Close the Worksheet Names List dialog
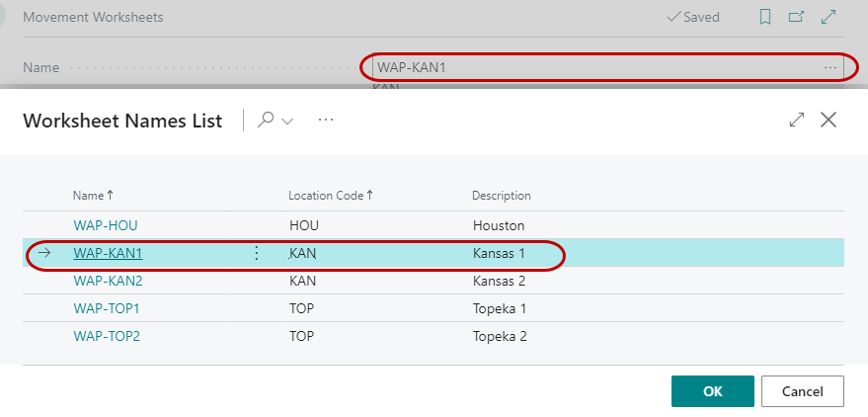 [x=829, y=120]
